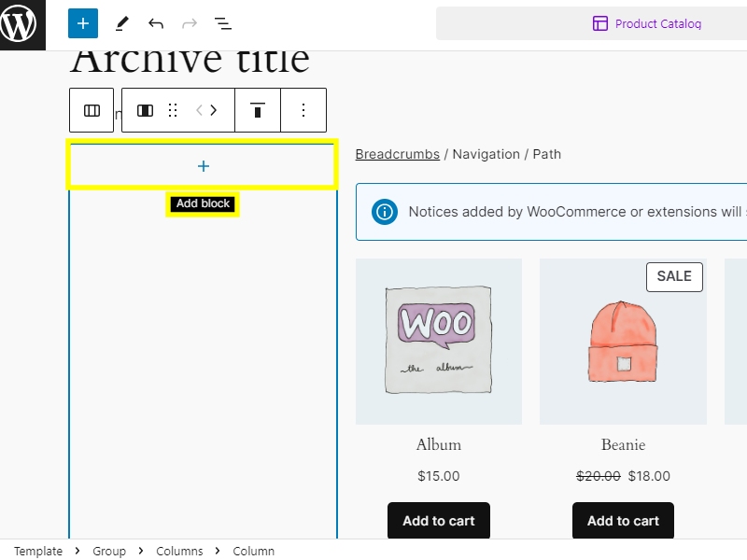This screenshot has width=747, height=560.
Task: Click Album's Add to cart button
Action: [x=438, y=521]
